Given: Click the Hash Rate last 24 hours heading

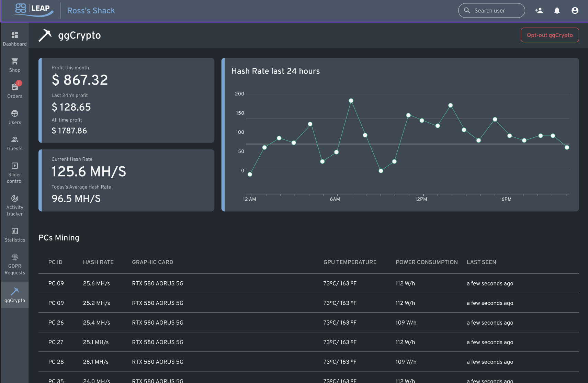Looking at the screenshot, I should [x=275, y=71].
